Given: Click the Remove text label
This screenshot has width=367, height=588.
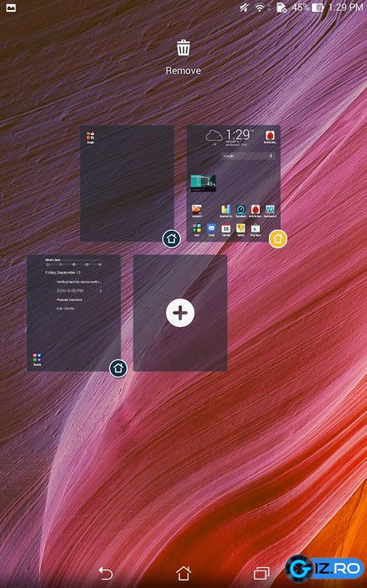Looking at the screenshot, I should click(183, 70).
